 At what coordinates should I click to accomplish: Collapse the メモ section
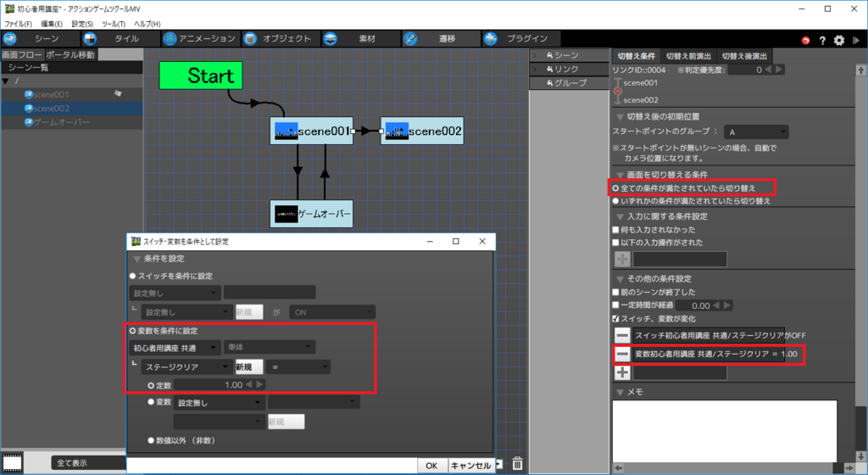click(x=620, y=392)
